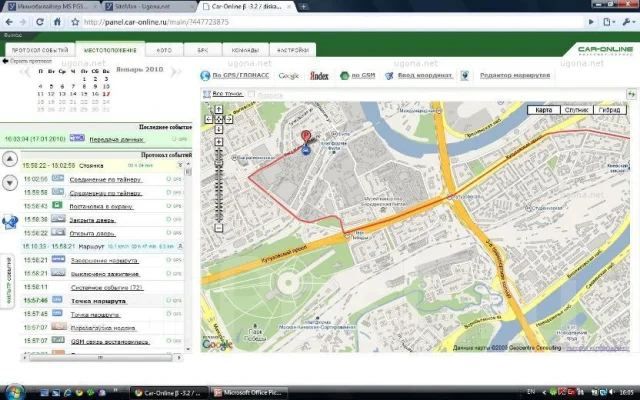Open the Настройки tab
The width and height of the screenshot is (640, 400).
point(293,50)
